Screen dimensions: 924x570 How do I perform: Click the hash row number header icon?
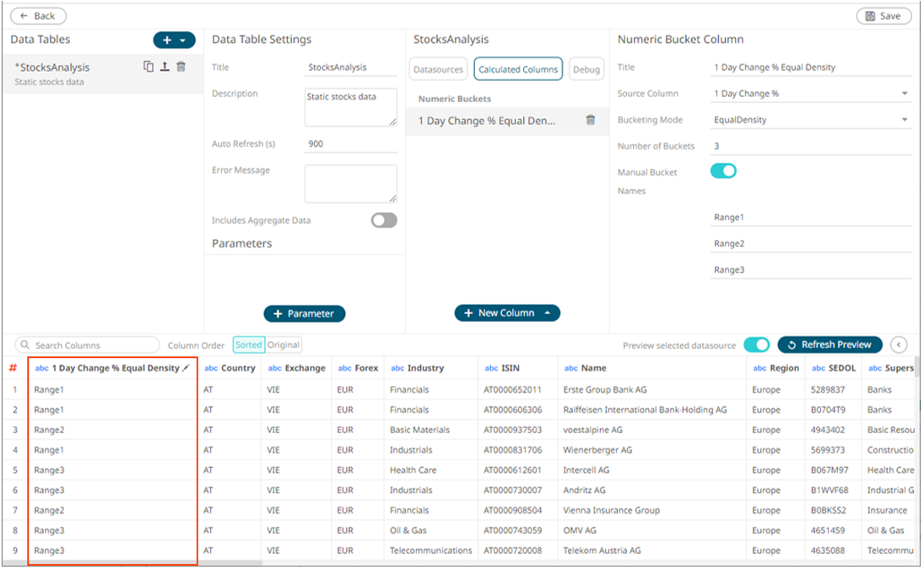pos(14,368)
